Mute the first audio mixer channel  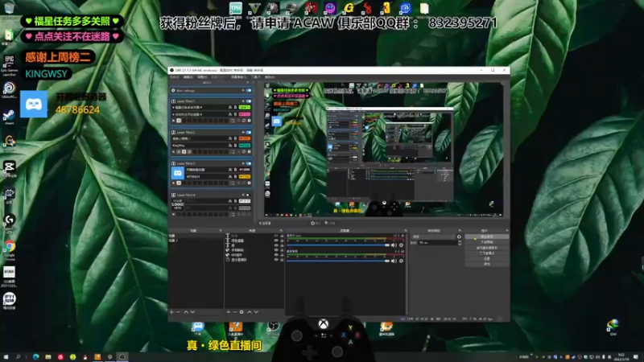coord(394,245)
